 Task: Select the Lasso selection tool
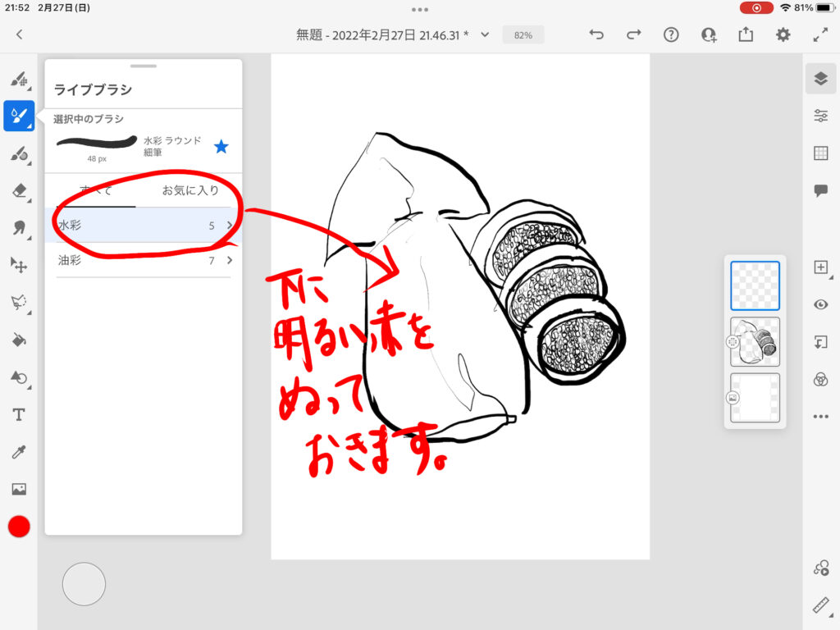point(18,302)
